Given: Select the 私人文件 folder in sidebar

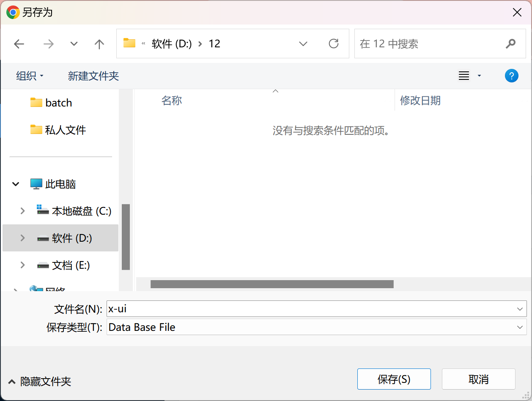Looking at the screenshot, I should pos(58,130).
